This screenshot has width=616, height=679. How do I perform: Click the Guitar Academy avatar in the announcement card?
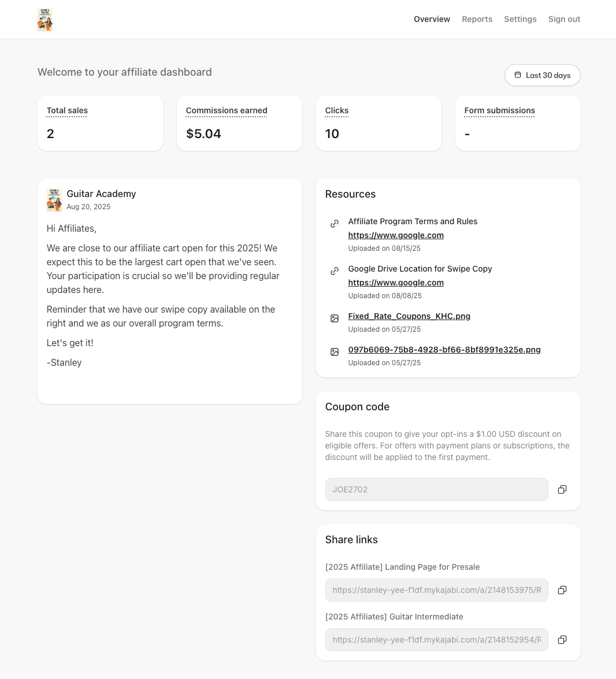click(54, 200)
